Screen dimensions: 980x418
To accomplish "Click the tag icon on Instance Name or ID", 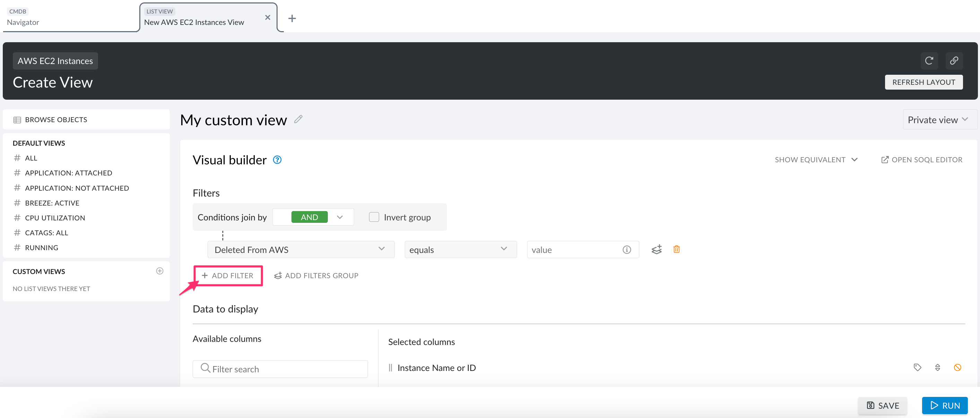I will coord(917,367).
